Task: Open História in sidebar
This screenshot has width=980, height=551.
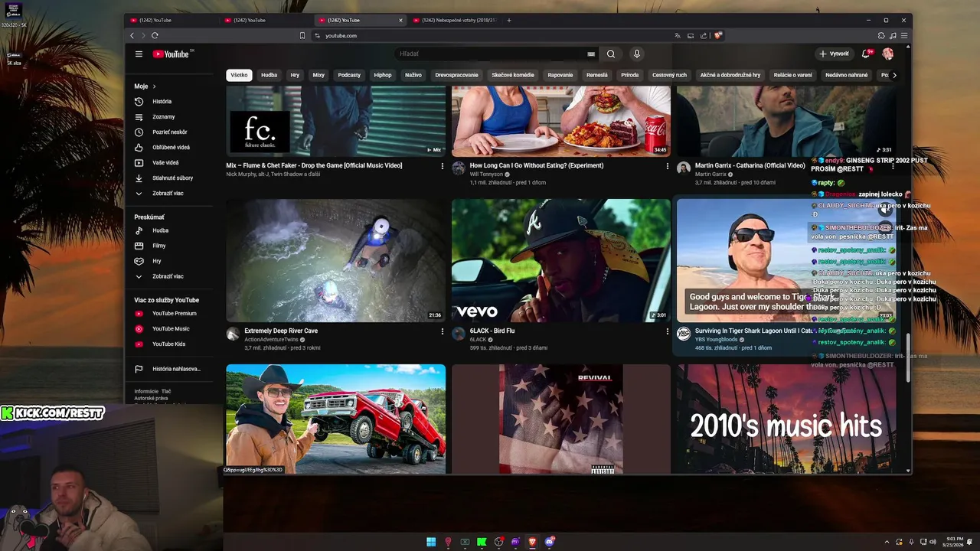Action: click(x=167, y=102)
